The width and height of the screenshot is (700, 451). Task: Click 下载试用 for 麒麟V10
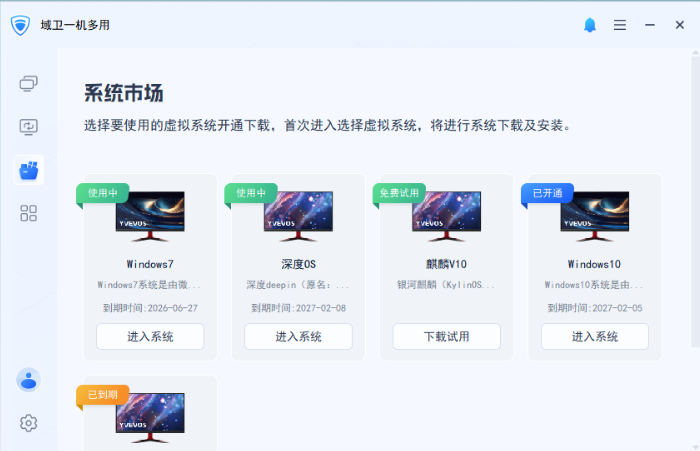point(446,337)
